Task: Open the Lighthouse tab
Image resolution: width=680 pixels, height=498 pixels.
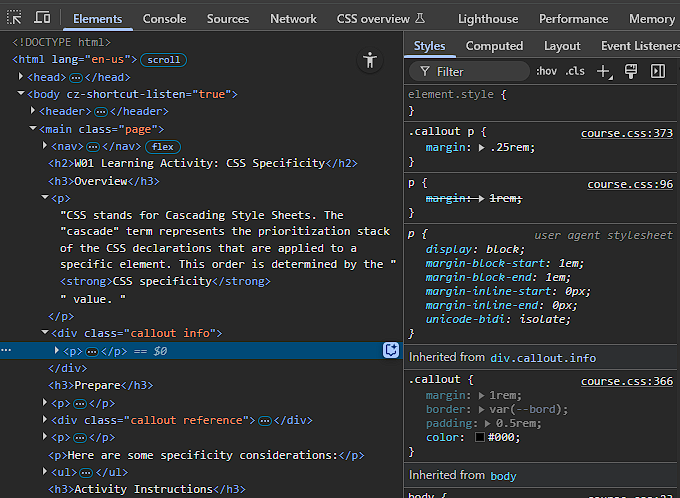Action: point(488,19)
